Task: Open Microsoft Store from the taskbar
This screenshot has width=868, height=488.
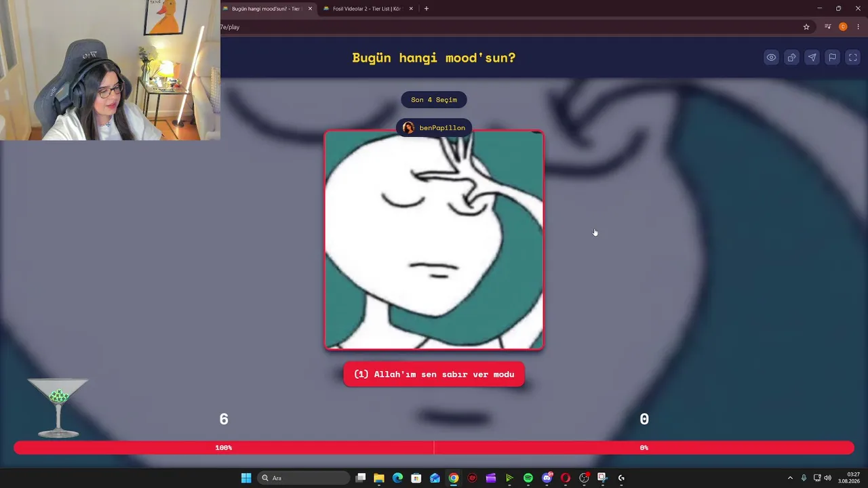Action: click(416, 478)
